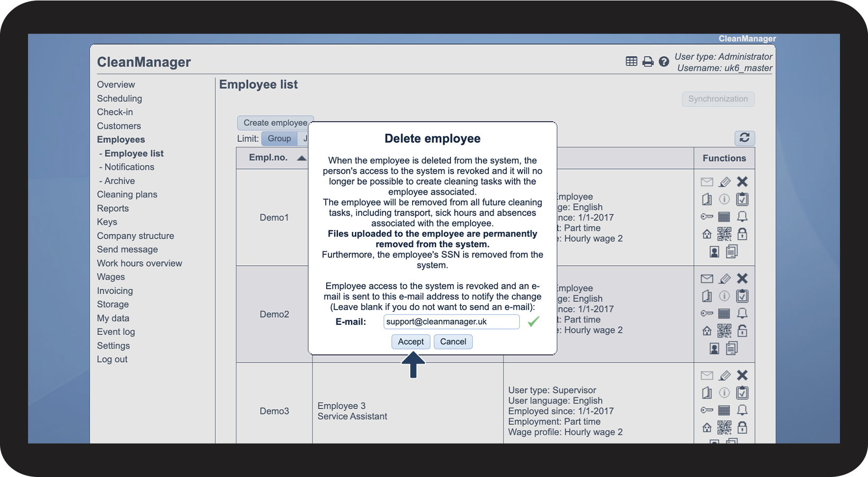Sort by Empl.no. using the arrow
Screen dimensions: 868x477
click(x=302, y=158)
